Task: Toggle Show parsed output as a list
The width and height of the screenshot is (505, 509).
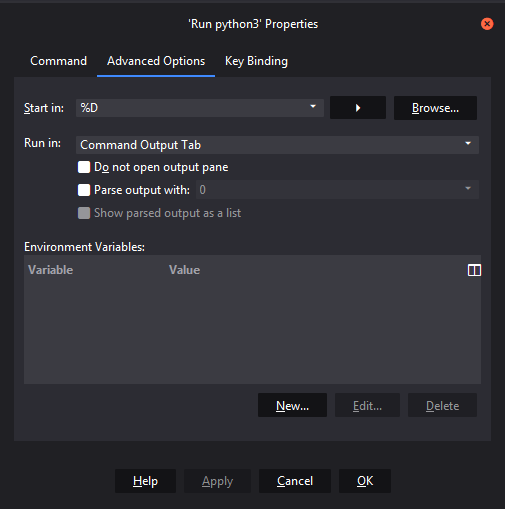Action: [84, 213]
